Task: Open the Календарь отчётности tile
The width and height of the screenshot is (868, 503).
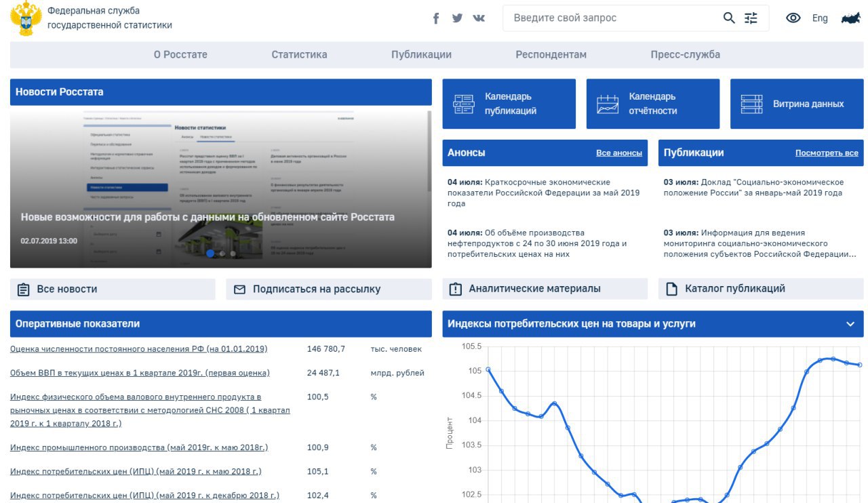Action: [652, 104]
